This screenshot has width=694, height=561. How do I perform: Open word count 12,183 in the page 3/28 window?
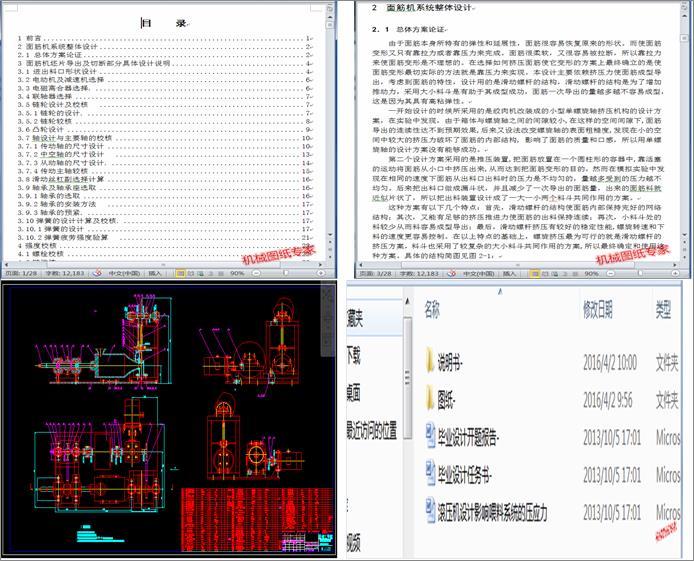coord(420,274)
